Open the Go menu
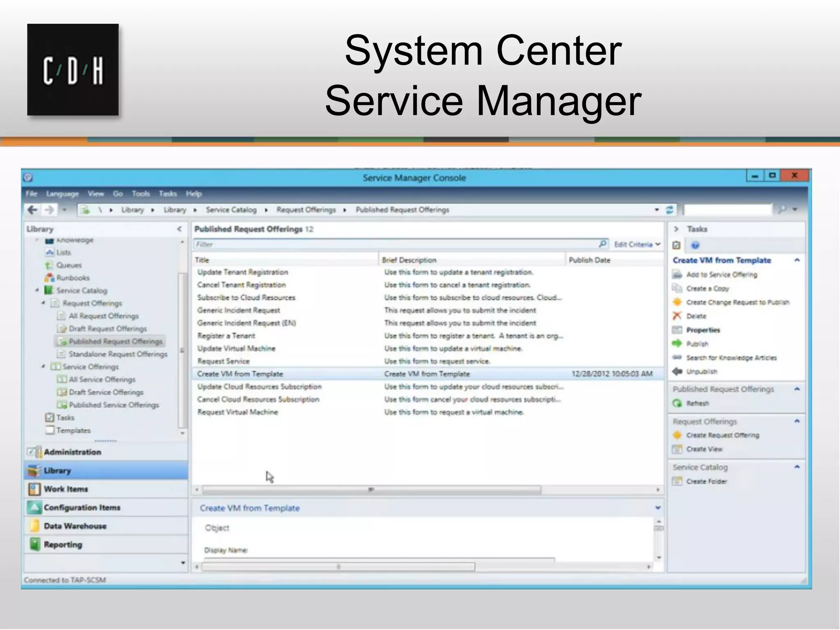Viewport: 840px width, 630px height. 118,194
